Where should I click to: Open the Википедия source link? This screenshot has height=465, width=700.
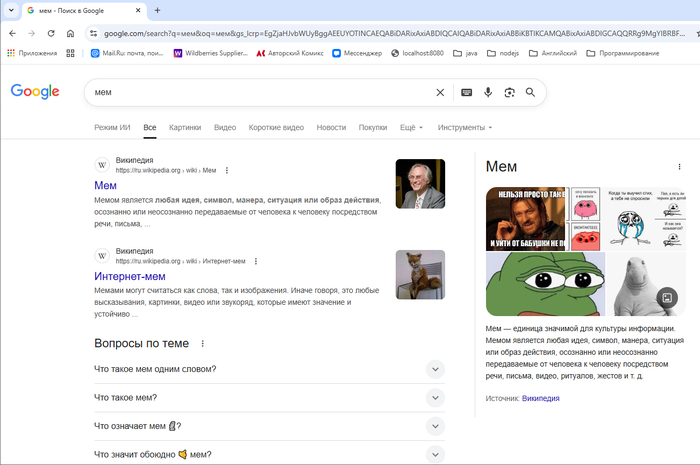(541, 399)
